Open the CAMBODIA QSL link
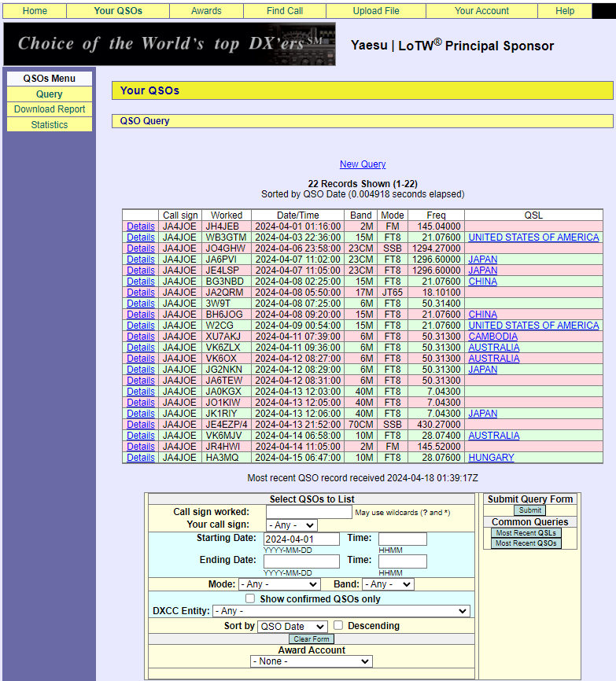 click(493, 336)
